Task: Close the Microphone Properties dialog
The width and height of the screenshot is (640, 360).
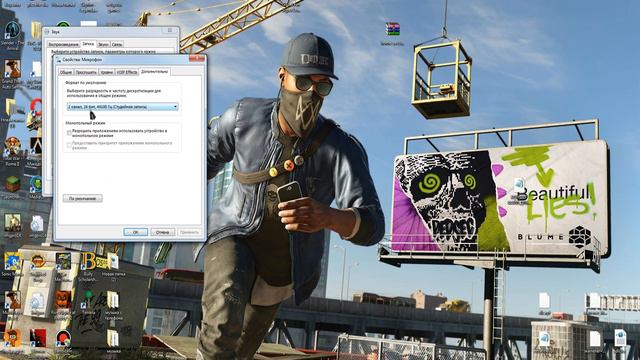Action: click(197, 59)
